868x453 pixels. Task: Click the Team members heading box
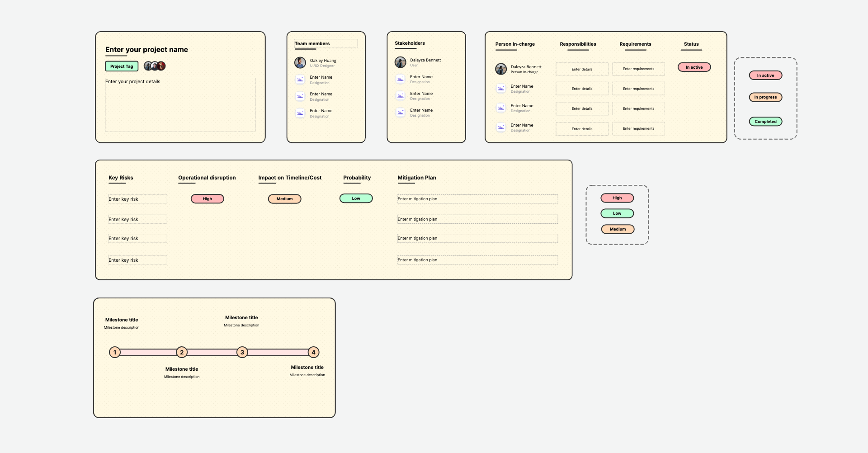click(325, 44)
